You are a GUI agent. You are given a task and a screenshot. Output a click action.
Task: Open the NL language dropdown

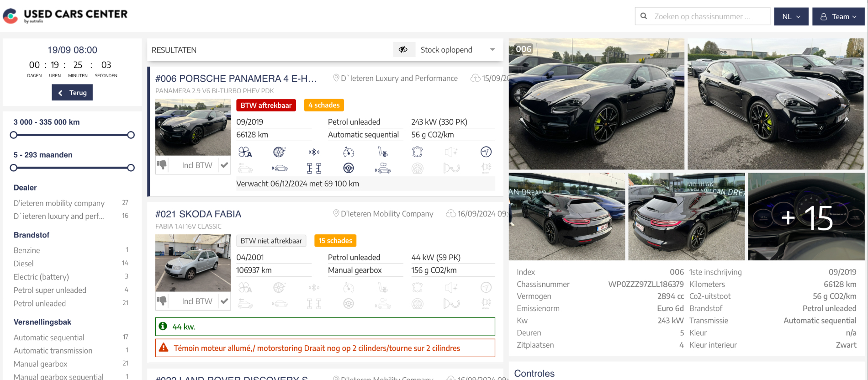(791, 16)
